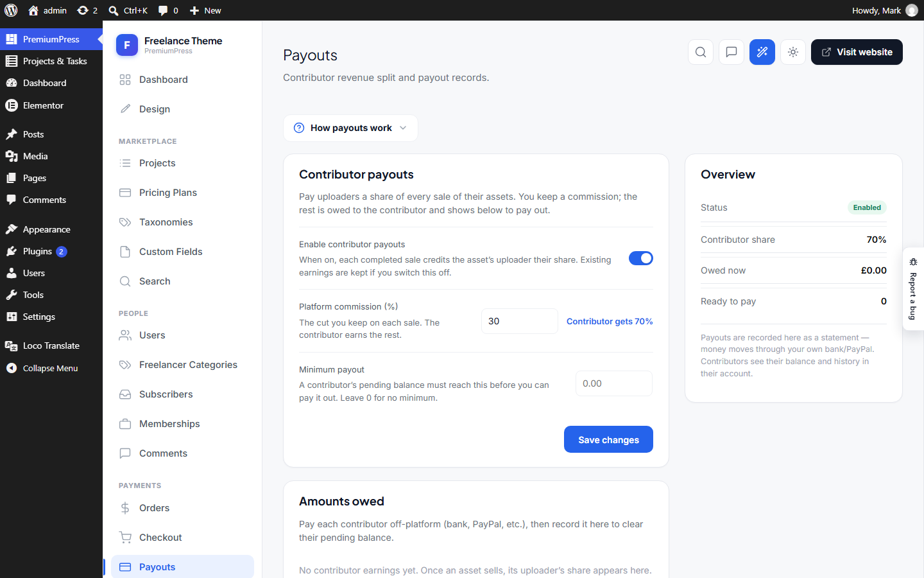The height and width of the screenshot is (578, 924).
Task: Click the admin home link
Action: (47, 10)
